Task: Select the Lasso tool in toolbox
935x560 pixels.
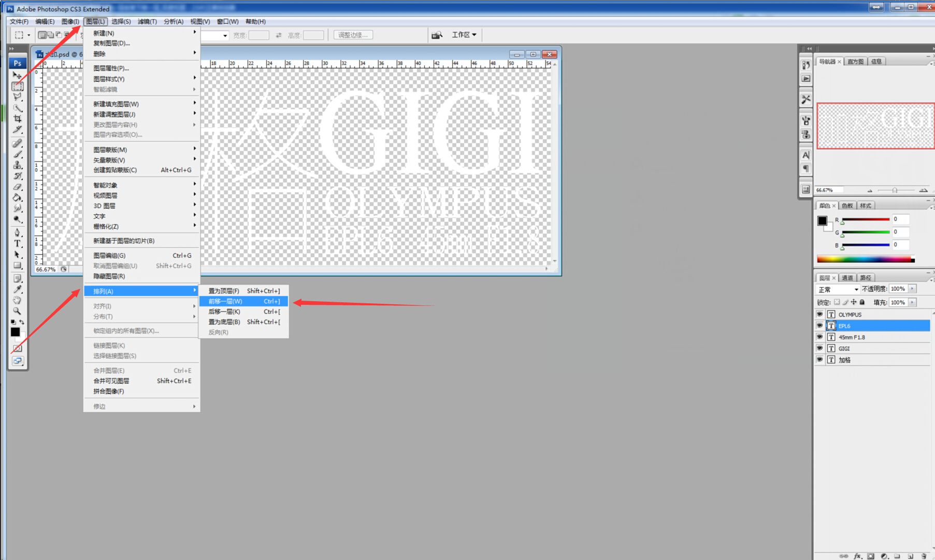Action: point(17,97)
